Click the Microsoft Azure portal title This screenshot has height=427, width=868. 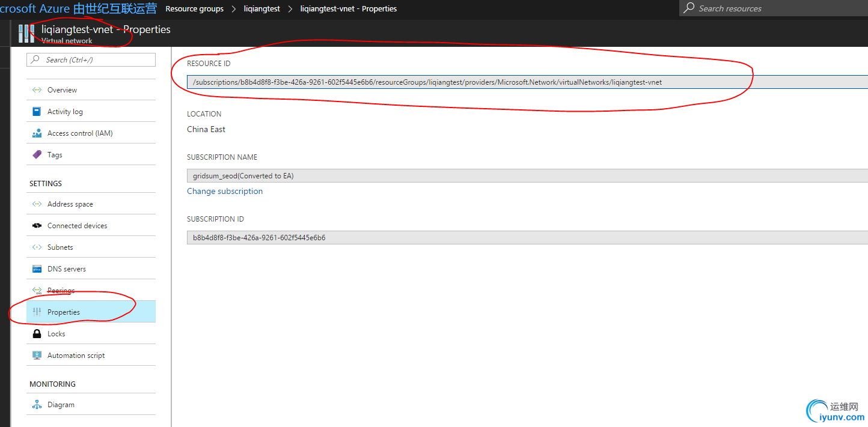point(78,8)
